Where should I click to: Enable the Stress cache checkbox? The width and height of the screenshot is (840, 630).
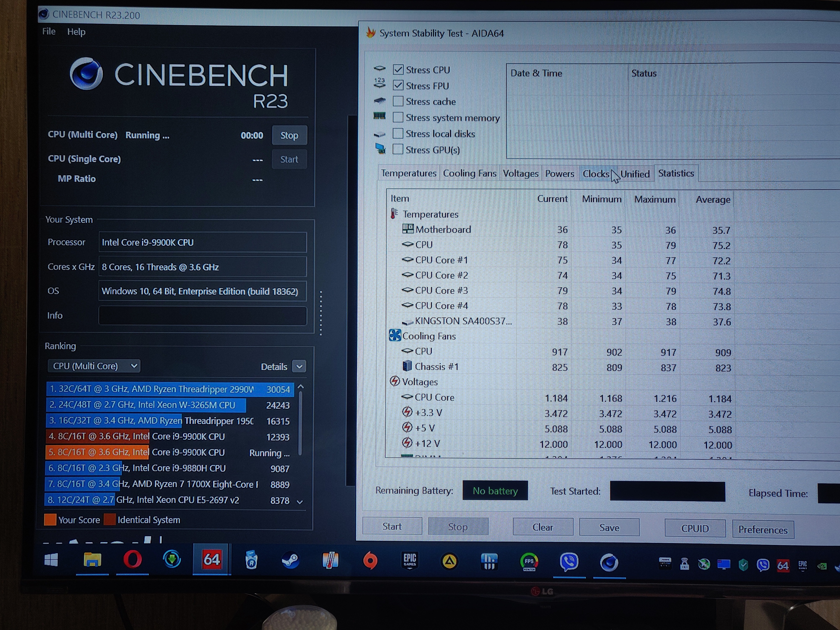click(398, 101)
